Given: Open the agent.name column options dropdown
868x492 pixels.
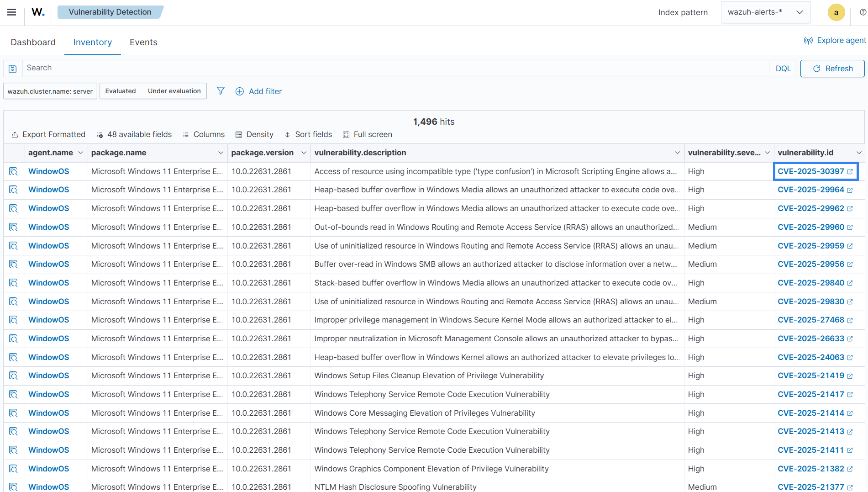Looking at the screenshot, I should [81, 153].
